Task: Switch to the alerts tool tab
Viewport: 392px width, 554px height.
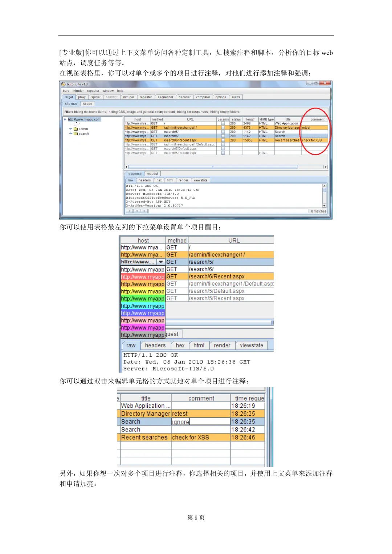Action: 236,97
